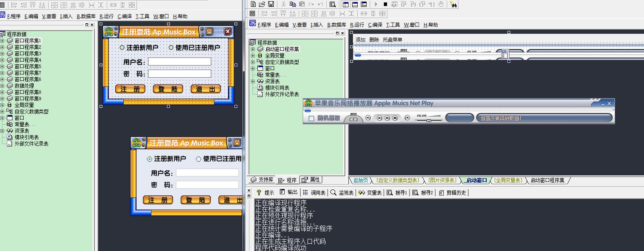Select 使用已注册用户 radio in lower login dialog

click(198, 159)
